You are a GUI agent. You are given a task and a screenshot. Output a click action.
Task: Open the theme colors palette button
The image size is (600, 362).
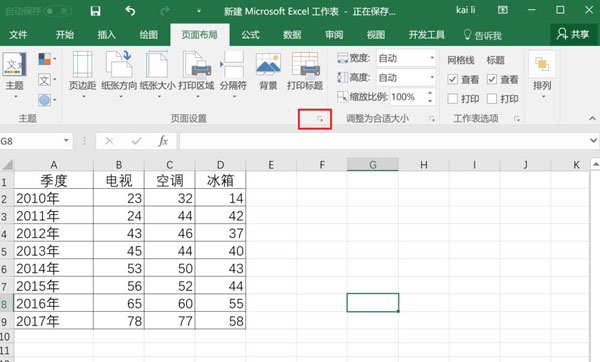coord(47,59)
